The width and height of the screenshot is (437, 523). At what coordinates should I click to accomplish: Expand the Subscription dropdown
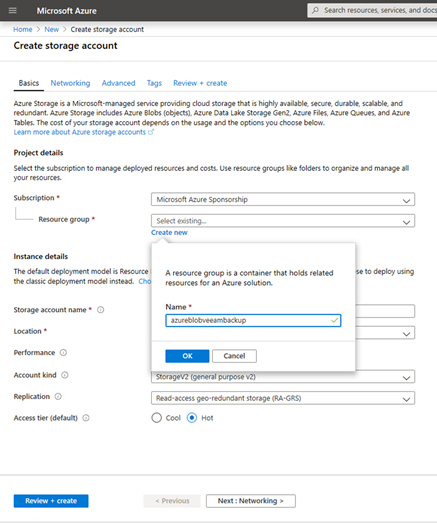283,199
